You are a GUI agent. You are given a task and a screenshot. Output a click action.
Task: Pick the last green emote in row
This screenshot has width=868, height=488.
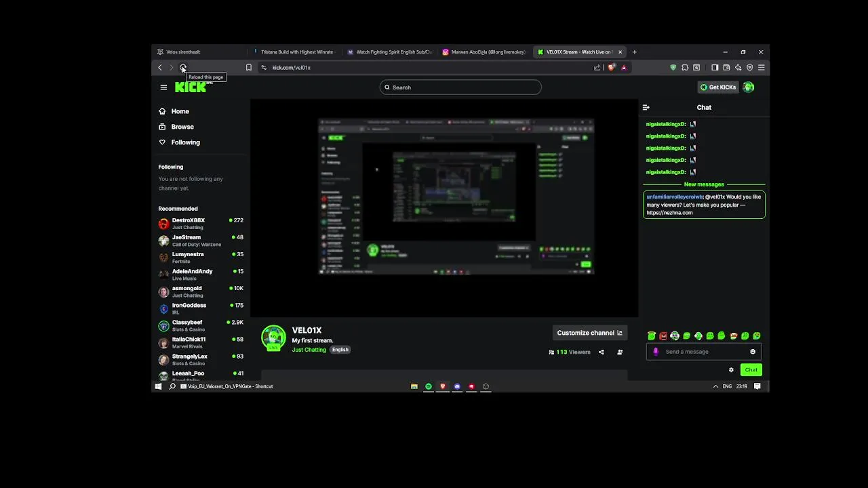757,336
